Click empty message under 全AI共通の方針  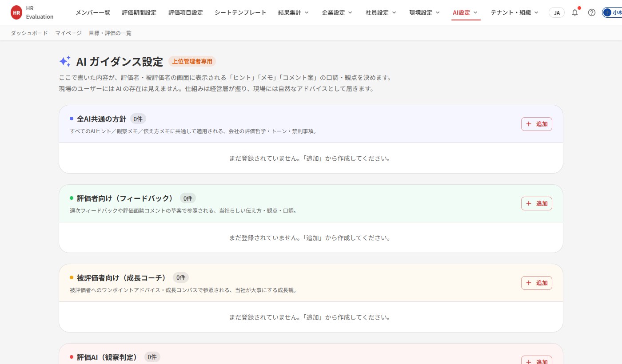coord(310,158)
